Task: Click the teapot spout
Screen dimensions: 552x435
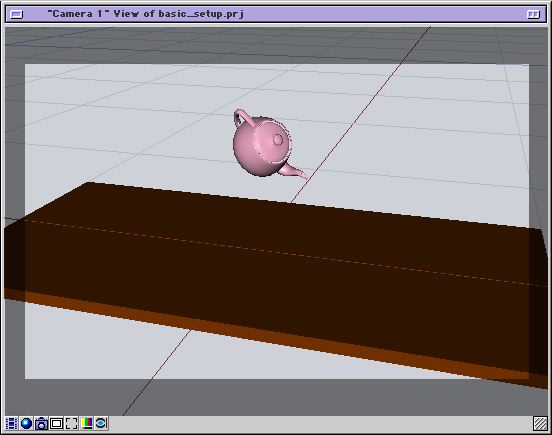Action: (294, 172)
